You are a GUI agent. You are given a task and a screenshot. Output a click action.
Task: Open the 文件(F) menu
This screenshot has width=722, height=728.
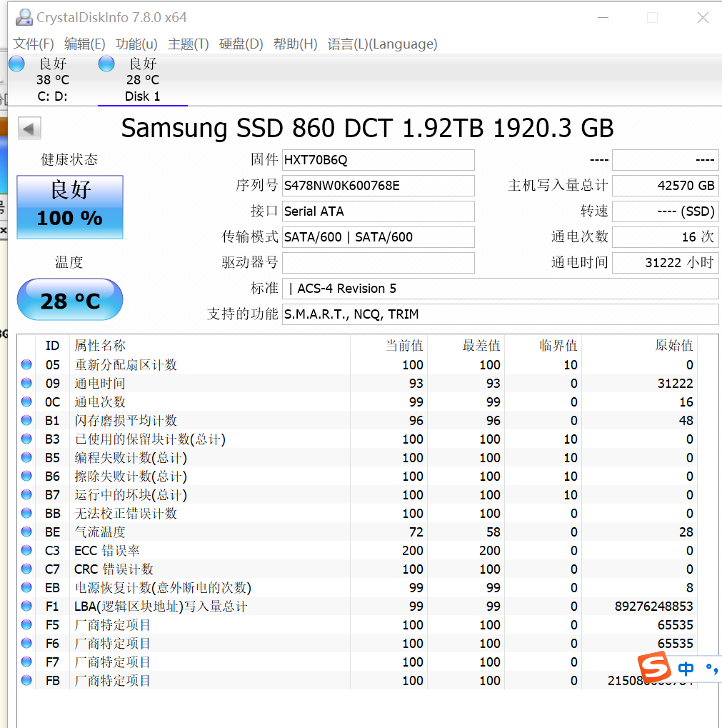33,44
